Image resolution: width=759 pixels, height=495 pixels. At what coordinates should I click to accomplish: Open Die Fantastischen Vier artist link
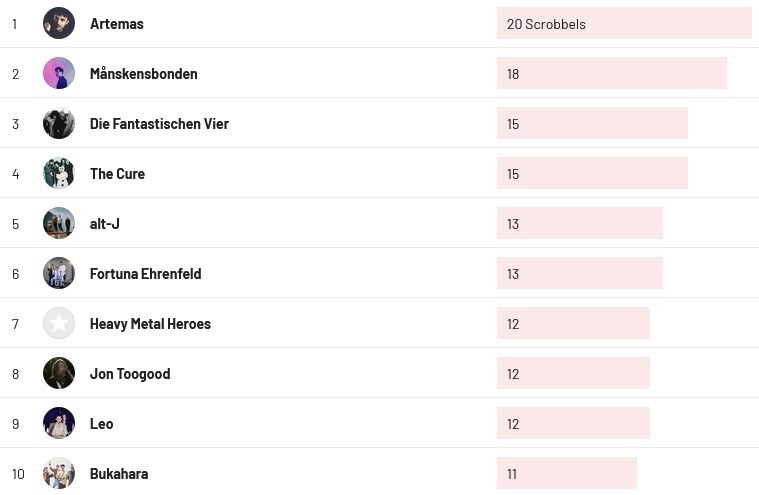159,124
